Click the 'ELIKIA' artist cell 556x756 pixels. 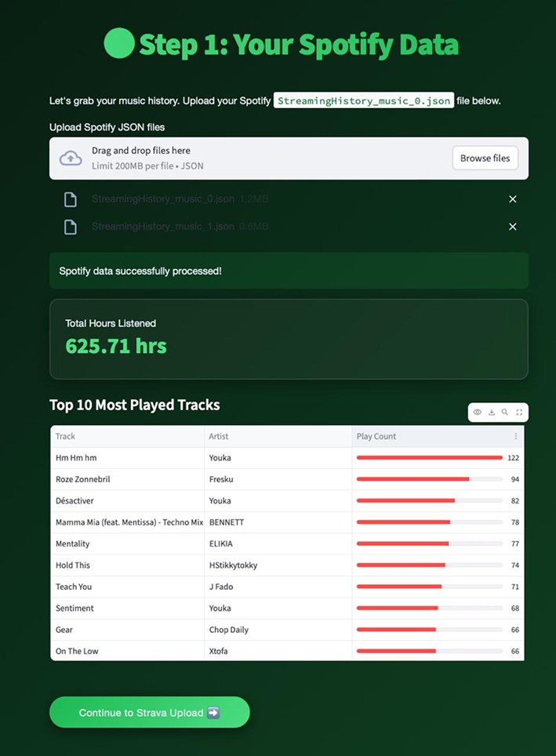pyautogui.click(x=278, y=543)
